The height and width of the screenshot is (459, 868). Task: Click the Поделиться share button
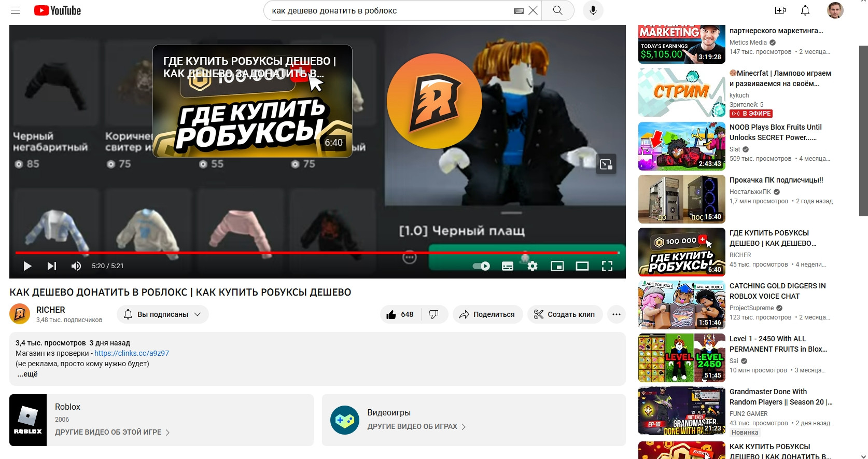487,314
